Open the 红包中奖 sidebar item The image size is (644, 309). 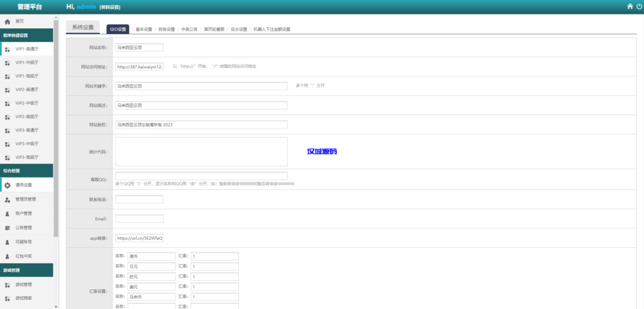(24, 256)
